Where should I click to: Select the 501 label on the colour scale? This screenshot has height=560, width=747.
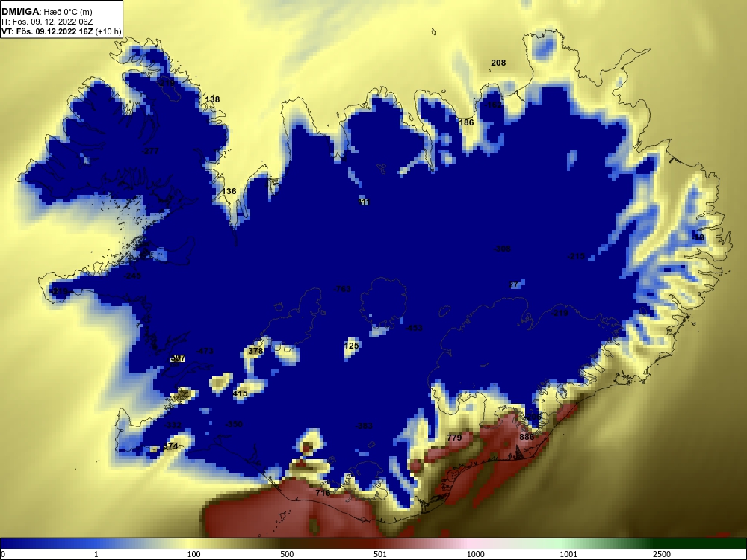(x=380, y=554)
